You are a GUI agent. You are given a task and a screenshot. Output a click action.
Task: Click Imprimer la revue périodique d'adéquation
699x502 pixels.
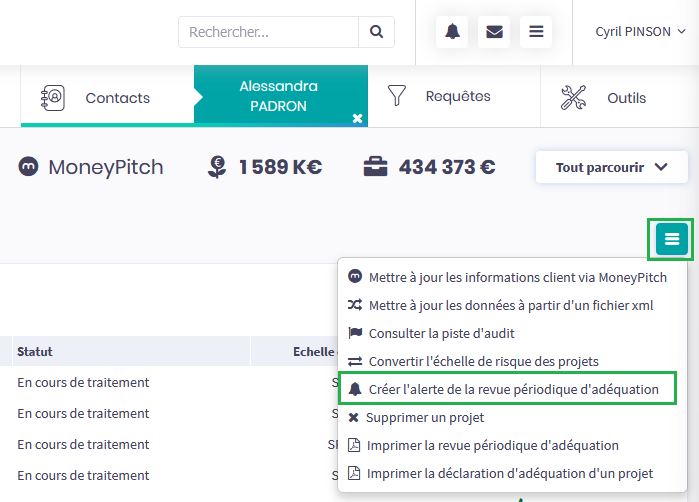492,445
